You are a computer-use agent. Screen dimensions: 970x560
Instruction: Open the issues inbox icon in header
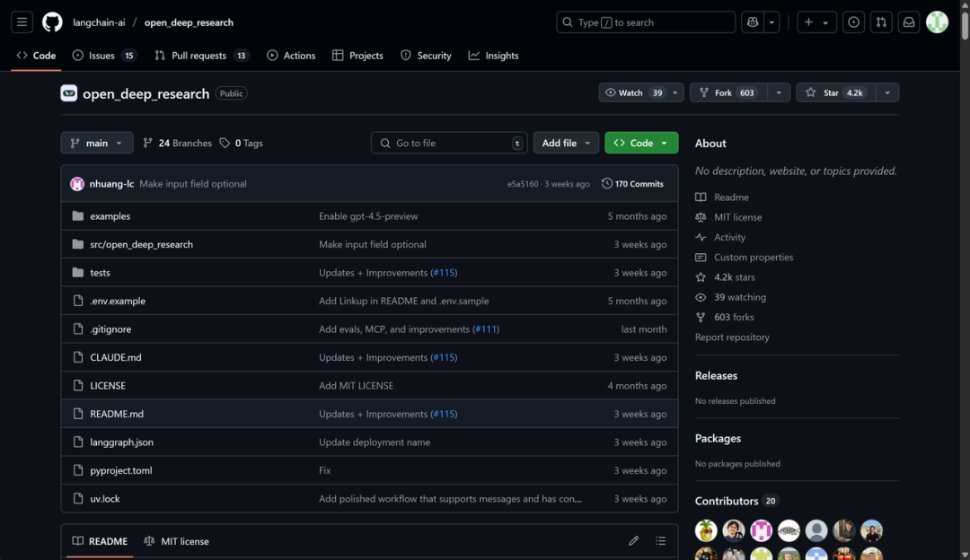click(853, 22)
